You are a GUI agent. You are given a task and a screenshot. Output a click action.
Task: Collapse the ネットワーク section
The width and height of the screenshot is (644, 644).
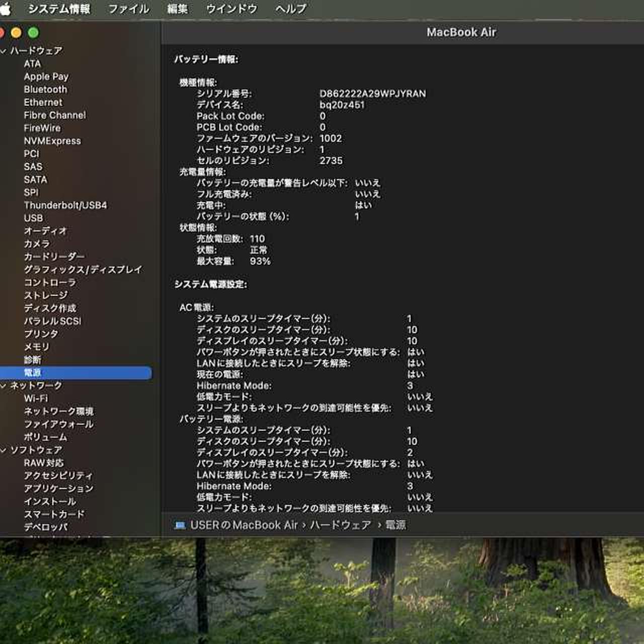[4, 386]
